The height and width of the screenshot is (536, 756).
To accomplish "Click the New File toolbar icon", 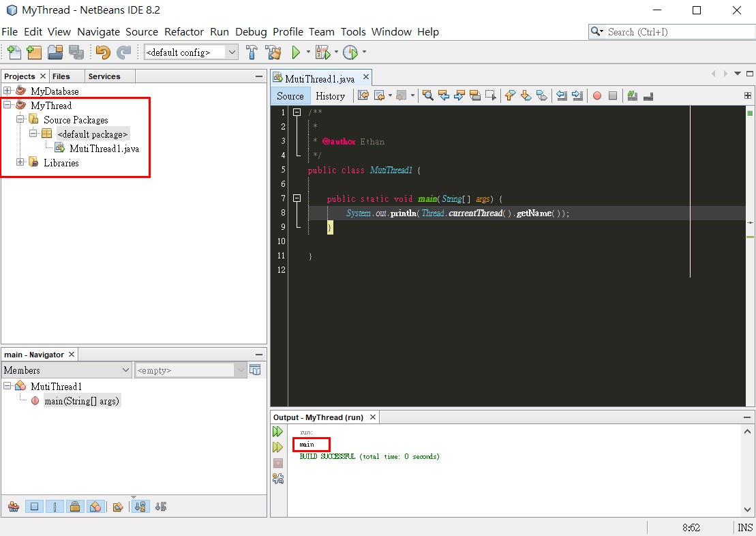I will coord(14,52).
